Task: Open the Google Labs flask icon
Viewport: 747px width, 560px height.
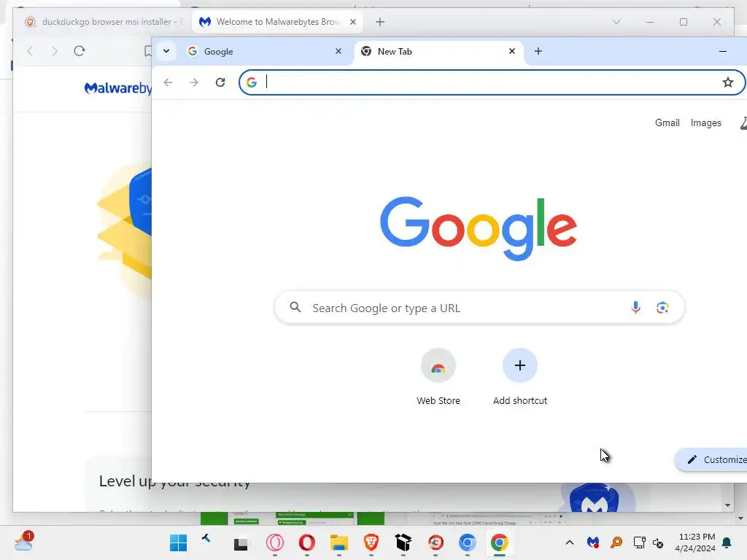Action: pos(743,123)
